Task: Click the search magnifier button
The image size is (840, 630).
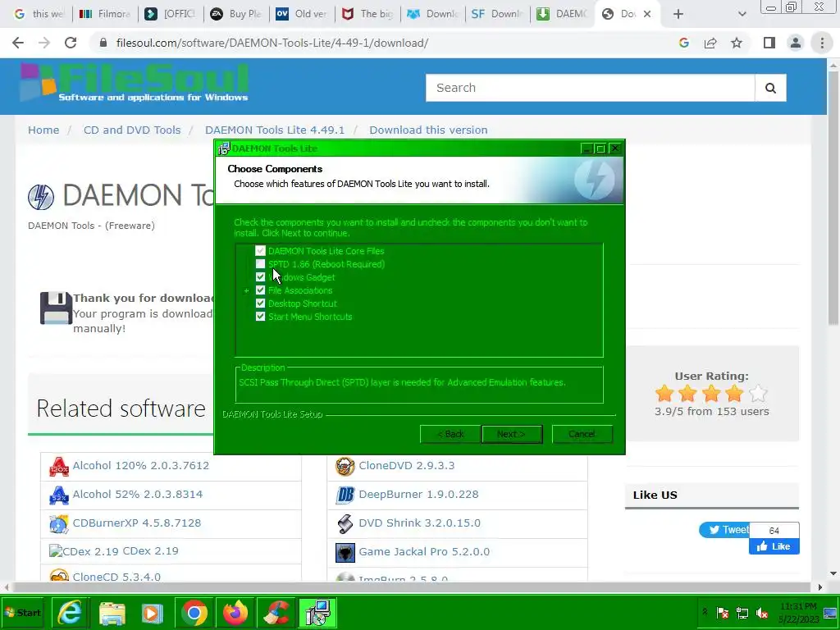Action: click(770, 88)
